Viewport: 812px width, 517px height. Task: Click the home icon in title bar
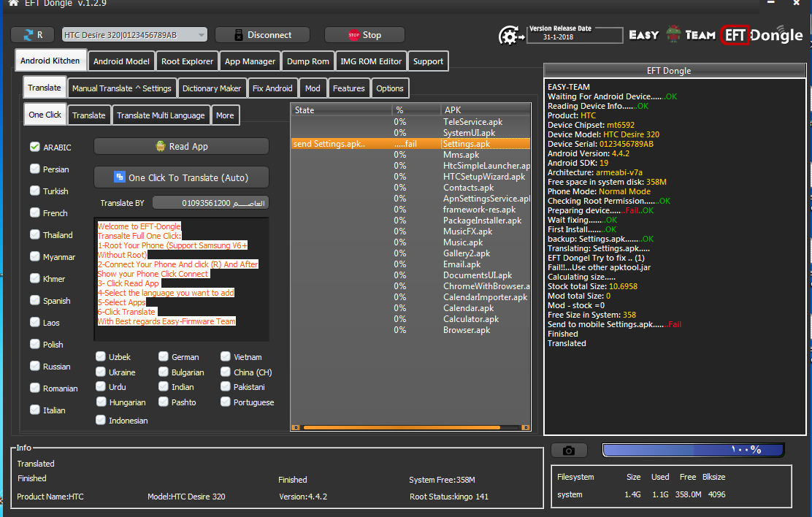tap(13, 3)
